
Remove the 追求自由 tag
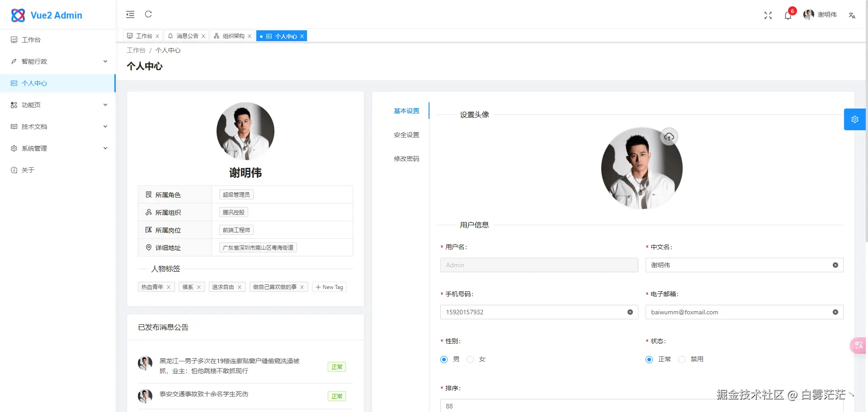240,287
